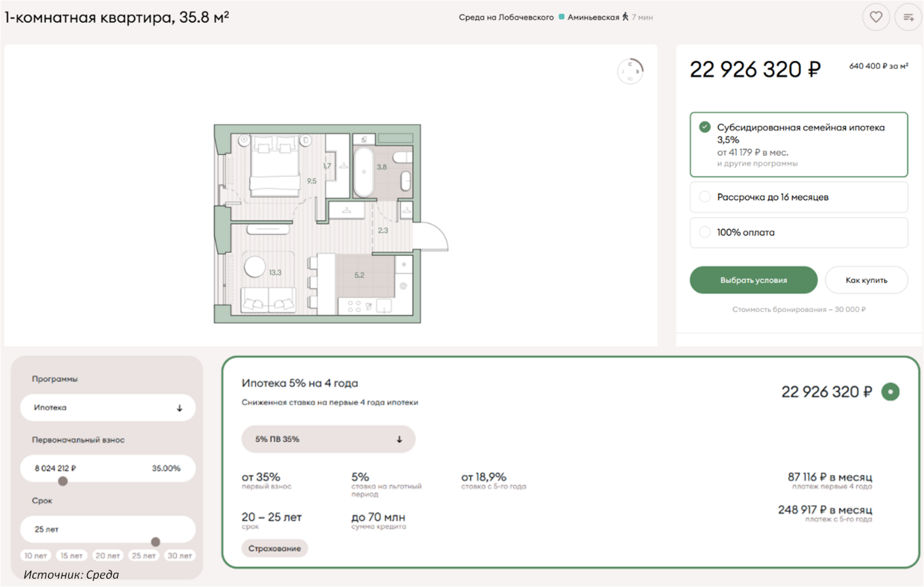Click the до 70 млн credit amount text
The height and width of the screenshot is (587, 924).
point(378,517)
